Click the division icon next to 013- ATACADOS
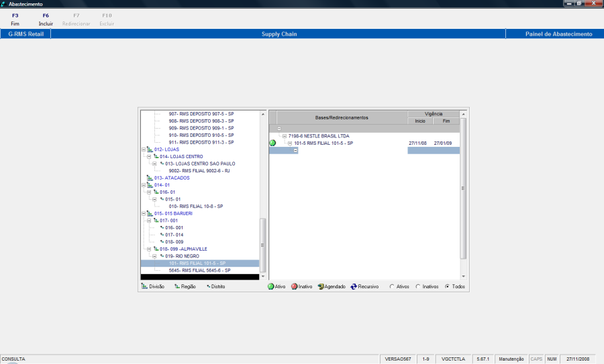 (150, 178)
